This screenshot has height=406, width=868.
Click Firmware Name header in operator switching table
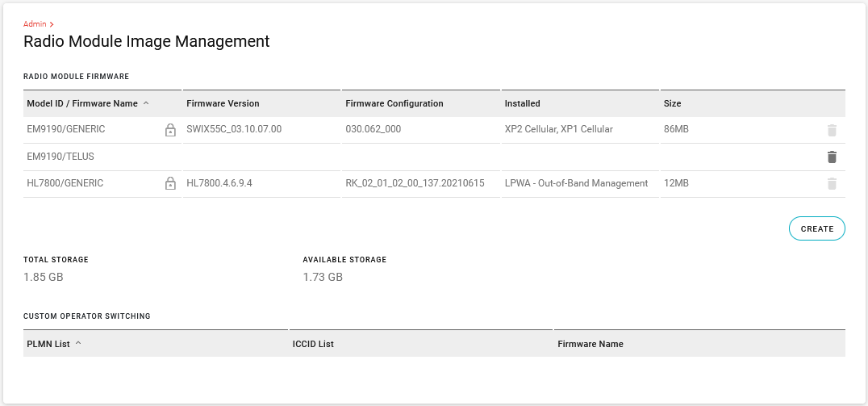point(590,344)
